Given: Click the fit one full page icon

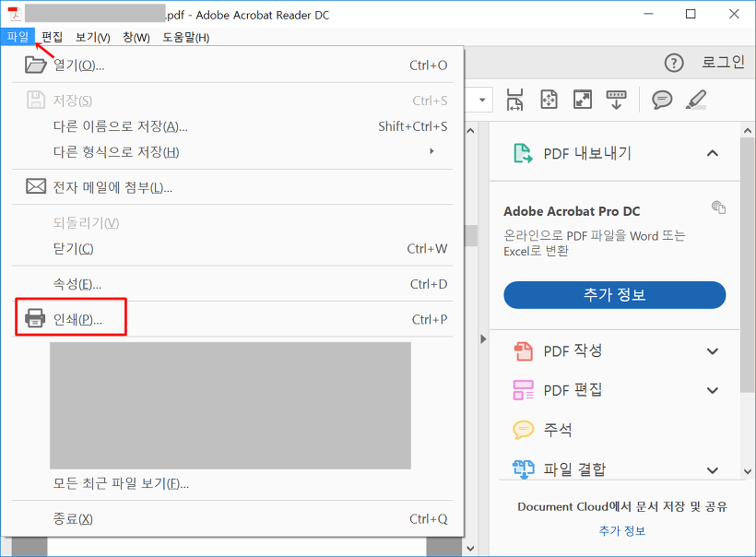Looking at the screenshot, I should pyautogui.click(x=549, y=100).
